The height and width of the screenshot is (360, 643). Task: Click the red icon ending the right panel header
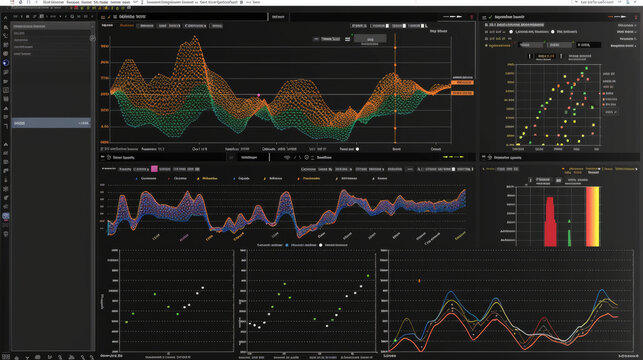[636, 17]
